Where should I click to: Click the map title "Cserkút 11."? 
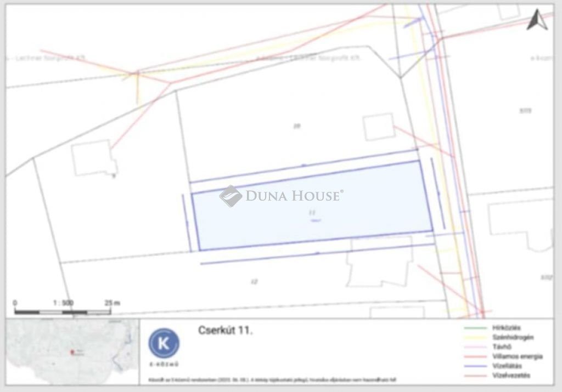226,331
